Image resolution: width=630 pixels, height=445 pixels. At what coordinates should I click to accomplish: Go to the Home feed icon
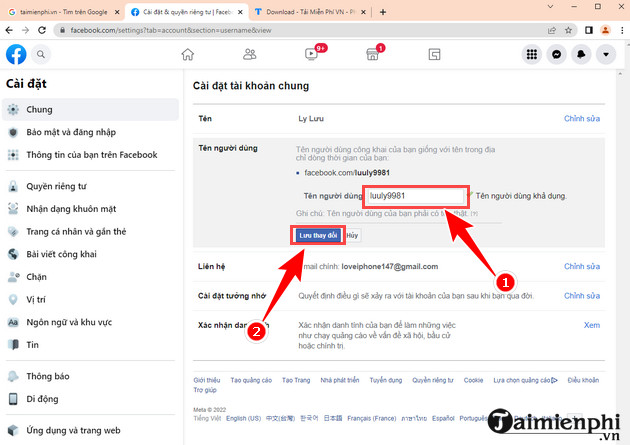187,54
